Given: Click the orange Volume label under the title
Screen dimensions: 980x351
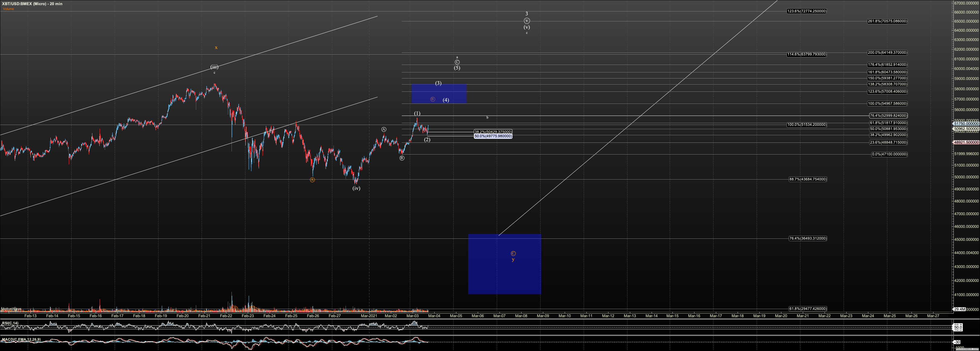Looking at the screenshot, I should coord(8,9).
